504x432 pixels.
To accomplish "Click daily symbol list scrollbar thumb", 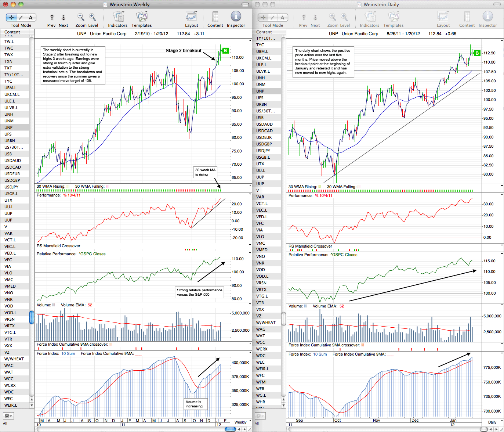I will pyautogui.click(x=283, y=319).
